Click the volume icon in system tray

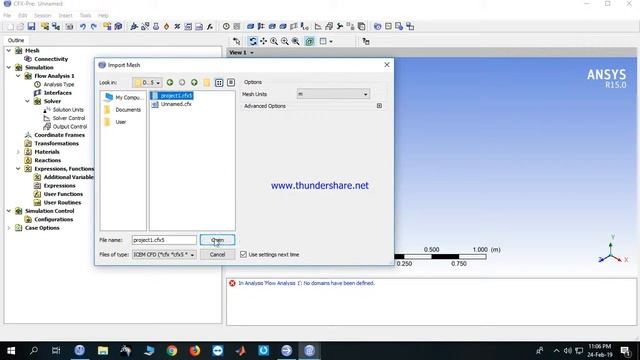tap(567, 351)
